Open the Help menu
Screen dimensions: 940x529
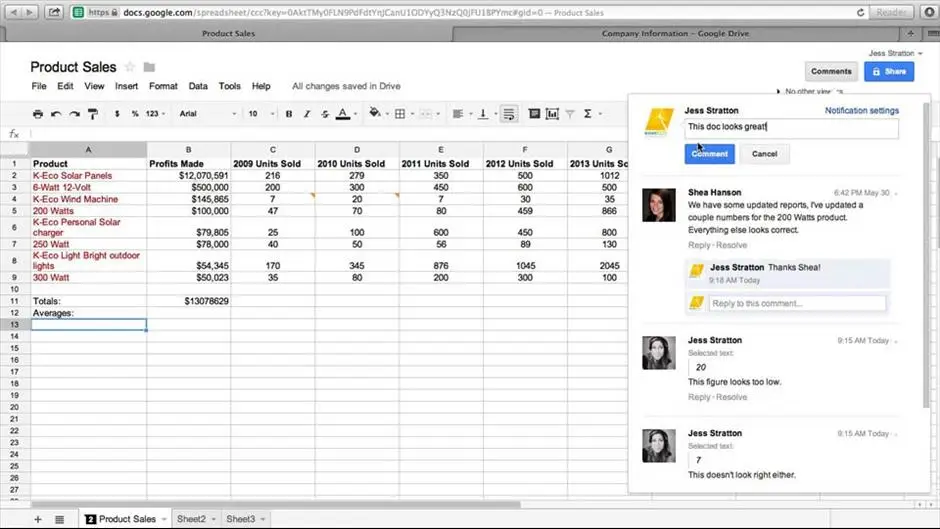point(261,86)
